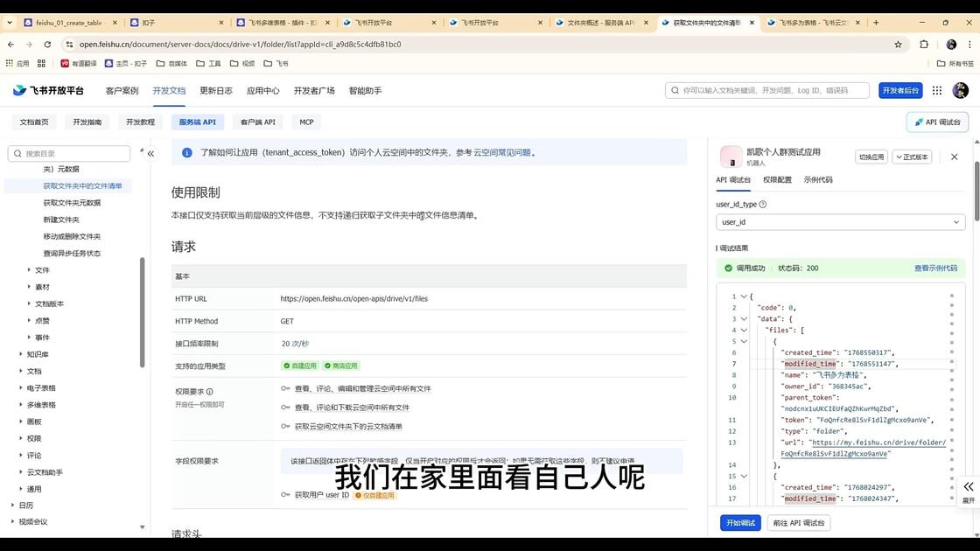Expand the 多维表格 tree node
Viewport: 980px width, 551px height.
point(21,405)
